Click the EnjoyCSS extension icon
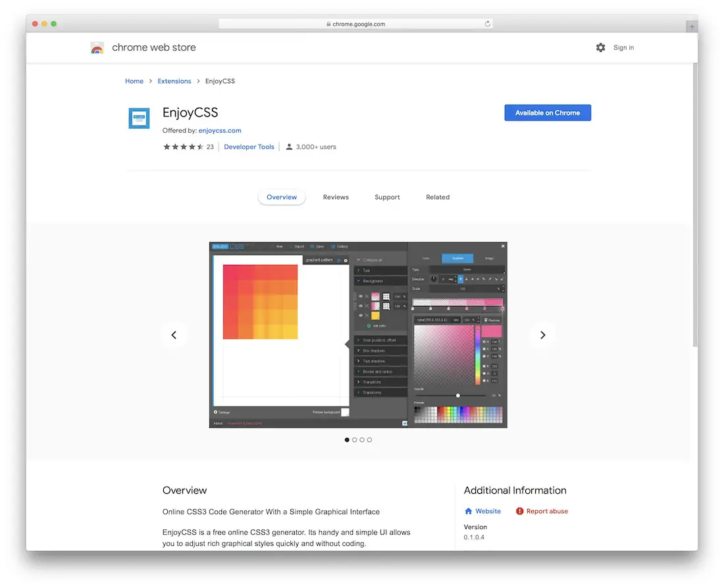 tap(139, 118)
